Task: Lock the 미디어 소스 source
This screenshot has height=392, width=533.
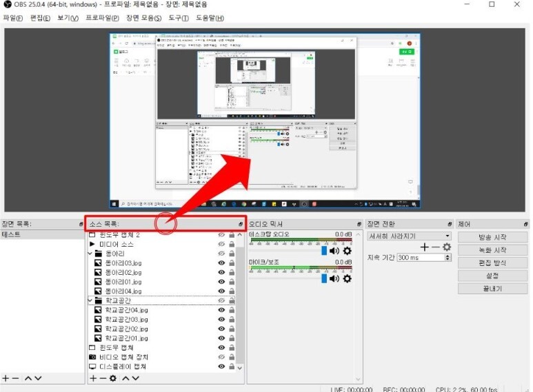Action: coord(232,244)
